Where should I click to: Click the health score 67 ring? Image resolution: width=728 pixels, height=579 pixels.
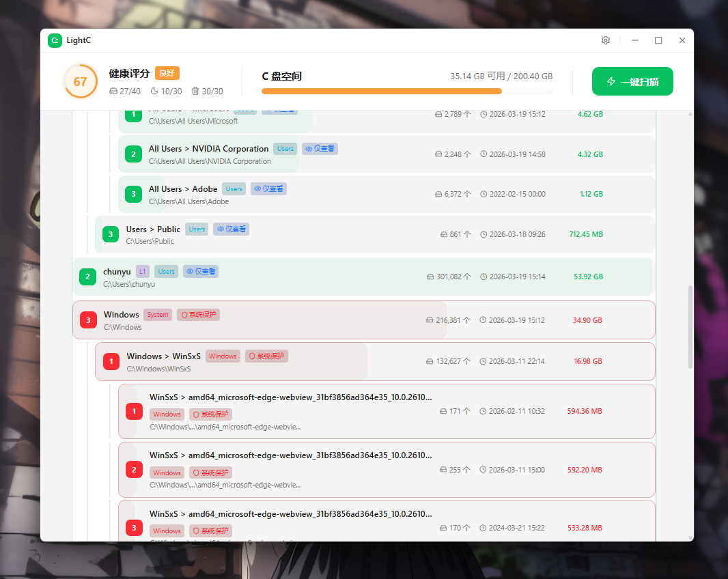point(81,81)
